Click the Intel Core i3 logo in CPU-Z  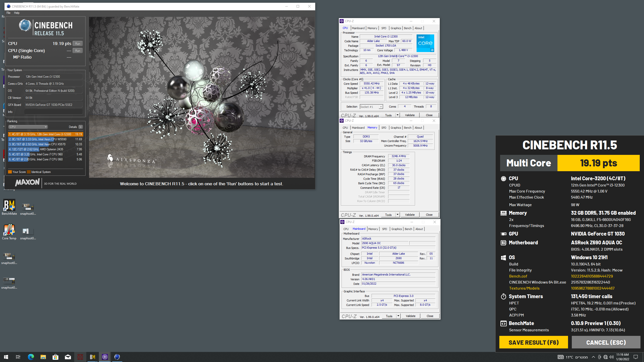click(425, 43)
